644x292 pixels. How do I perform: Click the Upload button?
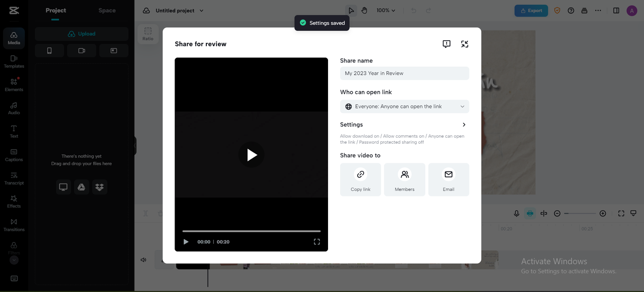click(x=82, y=34)
